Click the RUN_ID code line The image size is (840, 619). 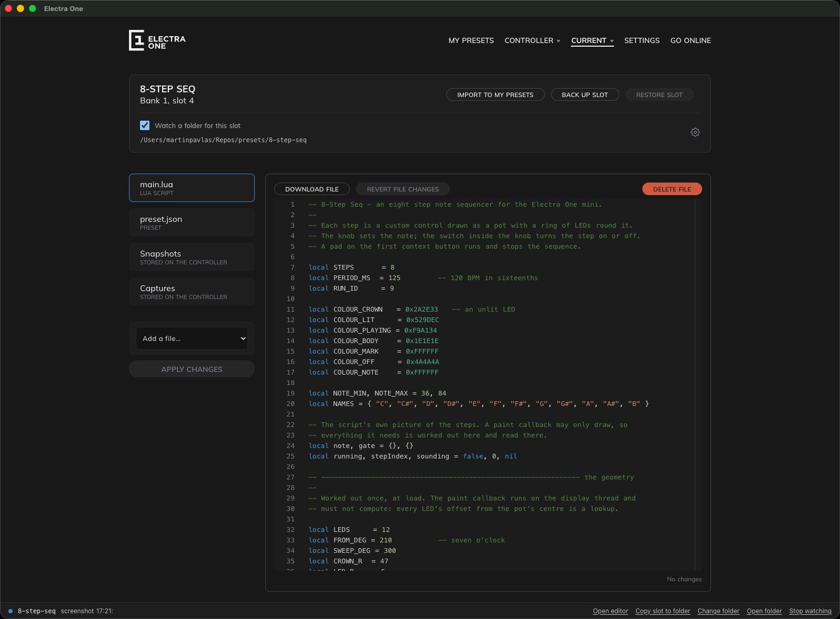click(x=351, y=289)
